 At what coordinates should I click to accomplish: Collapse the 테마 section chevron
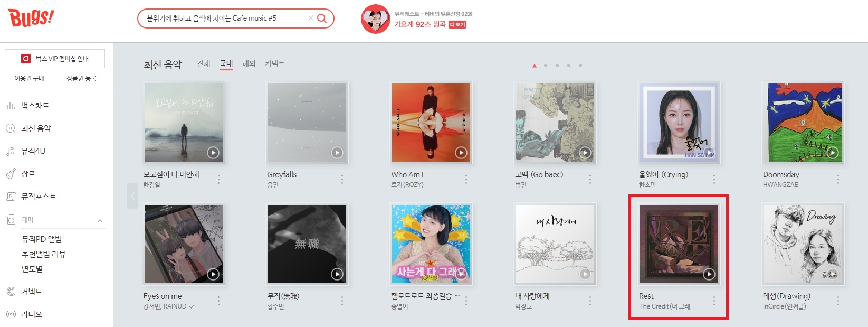pyautogui.click(x=100, y=220)
